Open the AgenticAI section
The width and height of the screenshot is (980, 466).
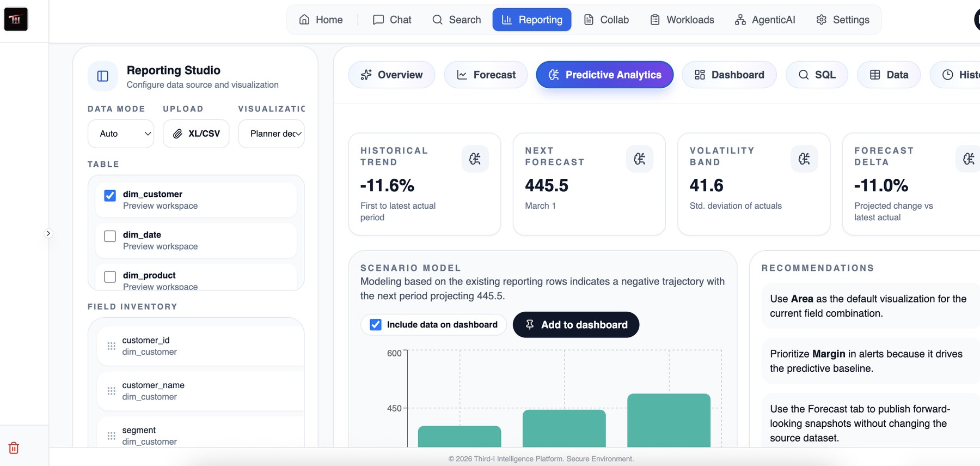(x=765, y=20)
